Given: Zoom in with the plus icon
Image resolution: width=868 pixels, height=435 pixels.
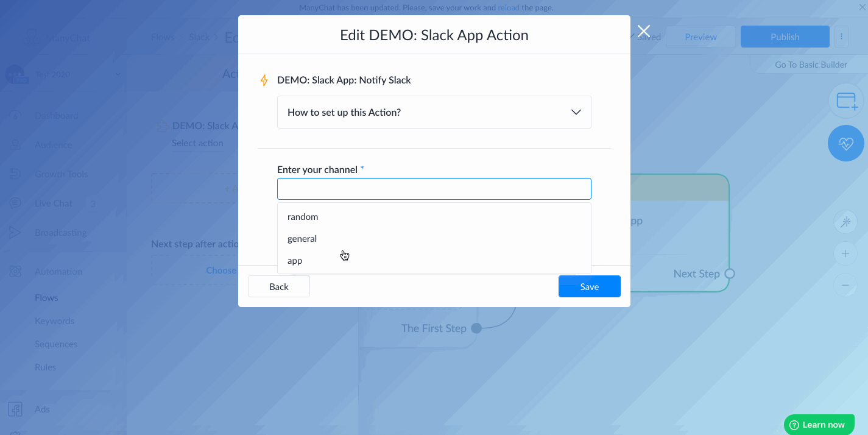Looking at the screenshot, I should pos(845,253).
